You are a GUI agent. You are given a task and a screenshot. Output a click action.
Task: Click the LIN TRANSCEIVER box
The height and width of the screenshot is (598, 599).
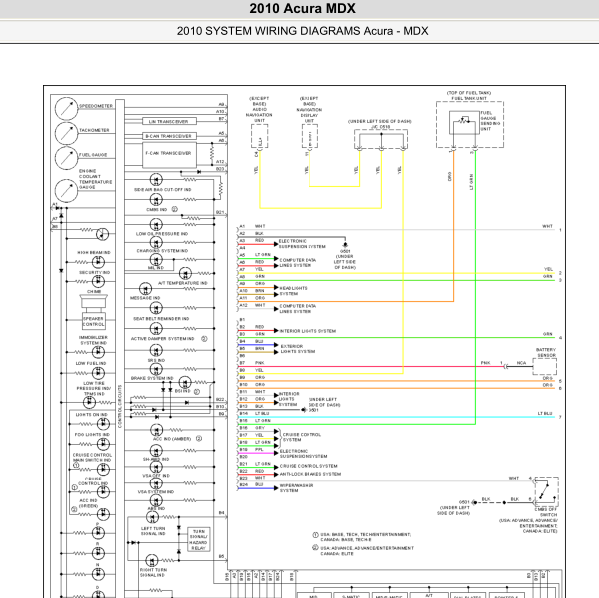pyautogui.click(x=170, y=122)
